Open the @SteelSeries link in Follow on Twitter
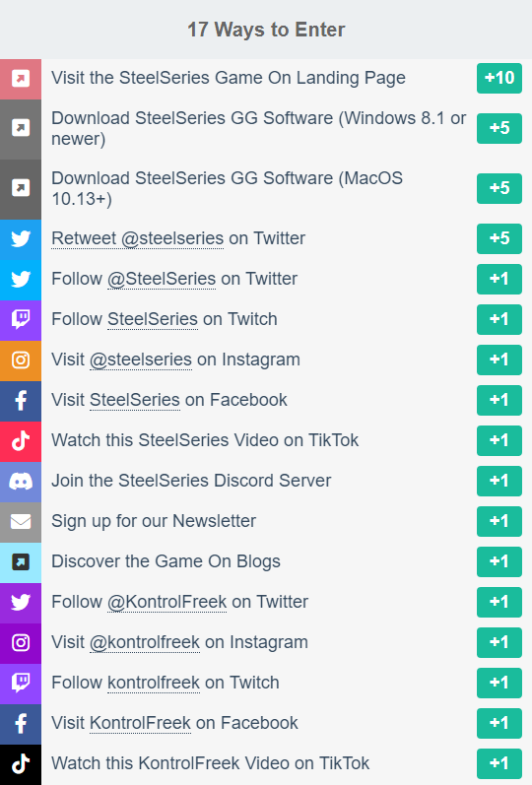Image resolution: width=532 pixels, height=785 pixels. (x=162, y=279)
